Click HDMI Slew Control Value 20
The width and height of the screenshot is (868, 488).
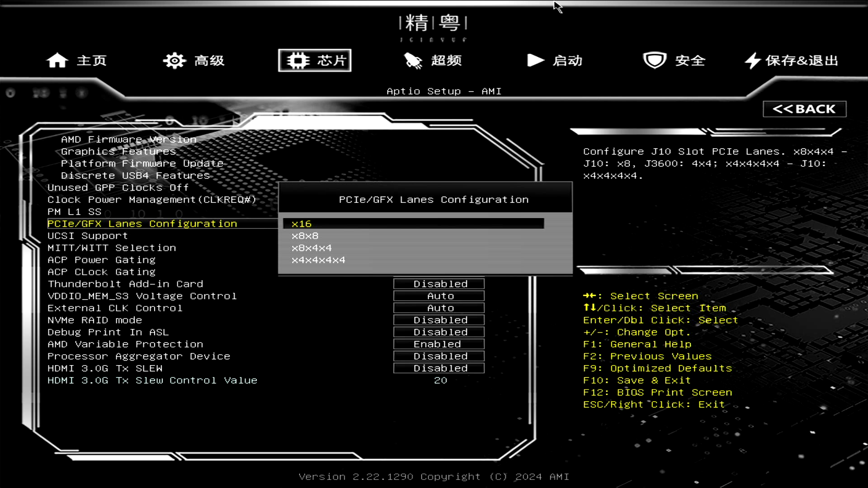[x=440, y=380]
